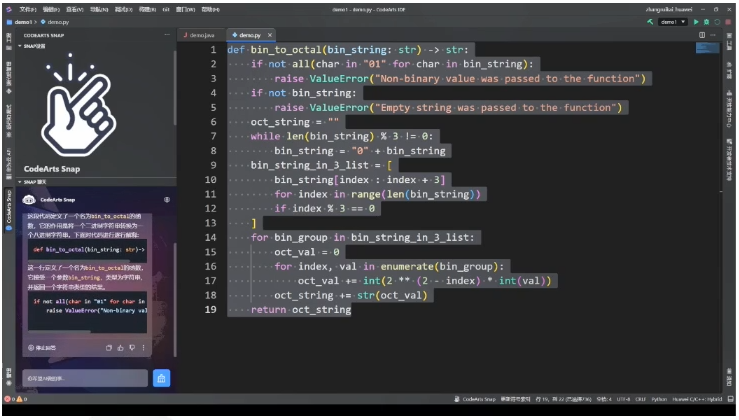Open the demo1 run configuration dropdown
This screenshot has width=739, height=420.
(x=673, y=22)
